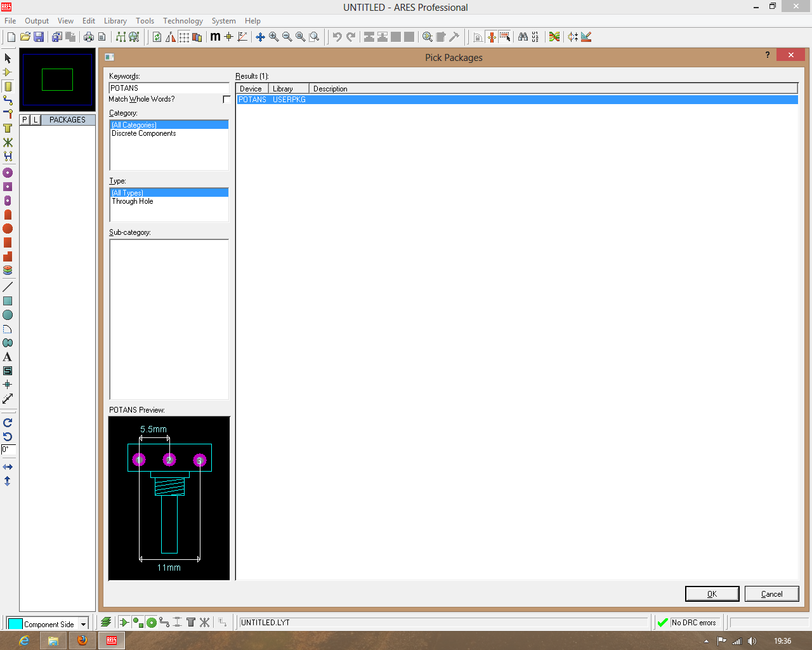The width and height of the screenshot is (812, 650).
Task: Select the 2D graphics circle tool
Action: (8, 315)
